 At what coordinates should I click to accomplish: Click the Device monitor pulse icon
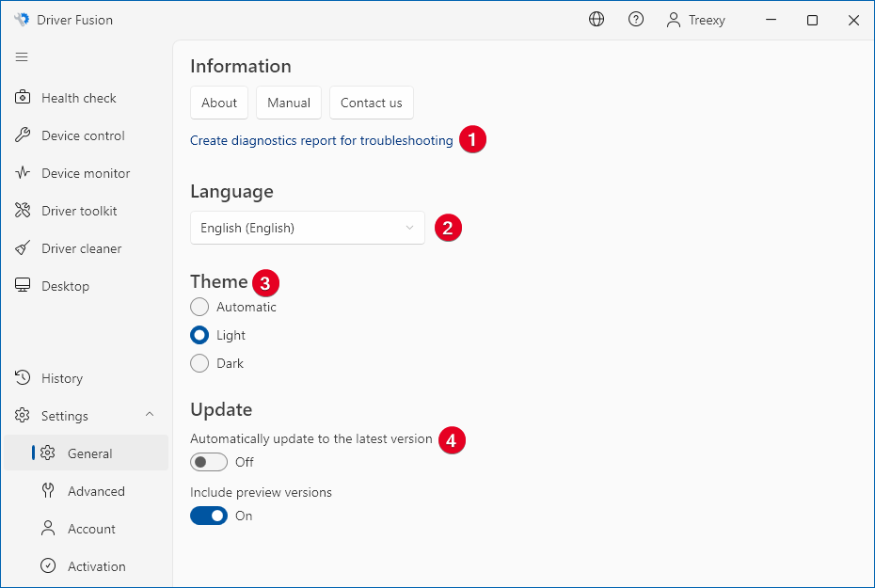pos(23,172)
